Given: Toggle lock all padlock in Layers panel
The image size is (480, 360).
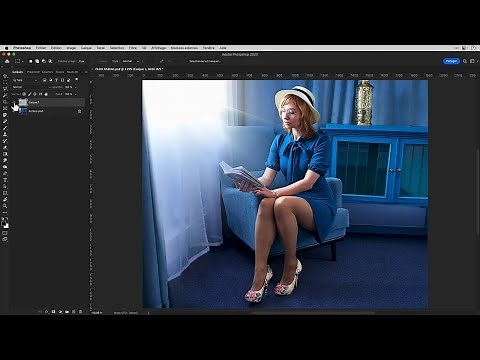Looking at the screenshot, I should click(x=46, y=94).
